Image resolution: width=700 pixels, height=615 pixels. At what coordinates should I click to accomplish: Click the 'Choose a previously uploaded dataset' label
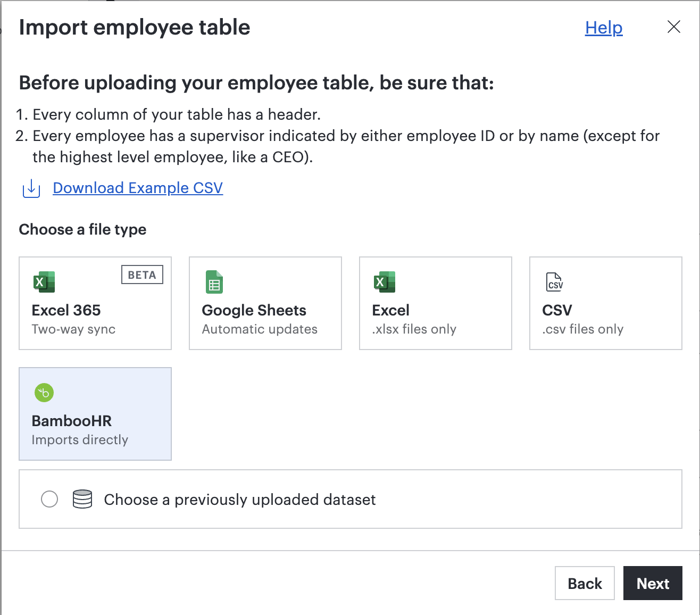tap(240, 500)
